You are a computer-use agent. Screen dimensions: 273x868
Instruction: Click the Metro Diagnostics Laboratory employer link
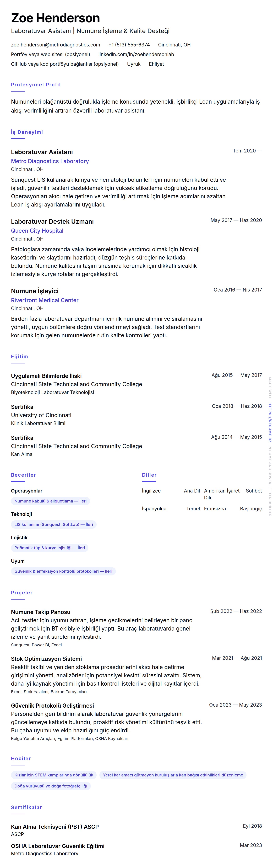point(50,161)
